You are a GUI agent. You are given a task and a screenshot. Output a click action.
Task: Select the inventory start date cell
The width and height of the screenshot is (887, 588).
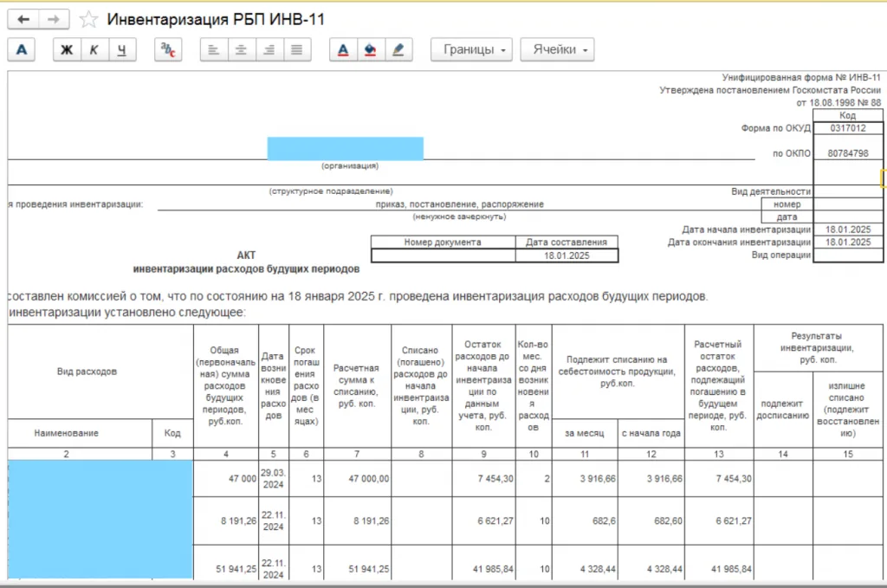848,229
